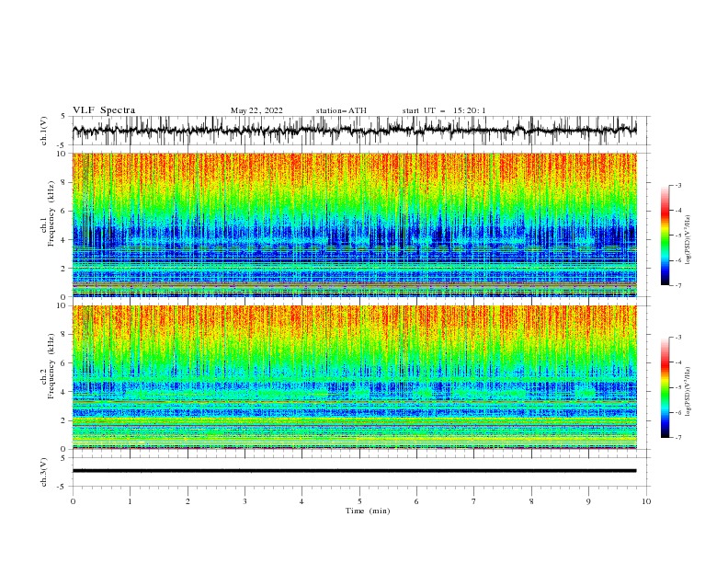
Task: Select the "start UT = 15:20:1" text
Action: 444,110
